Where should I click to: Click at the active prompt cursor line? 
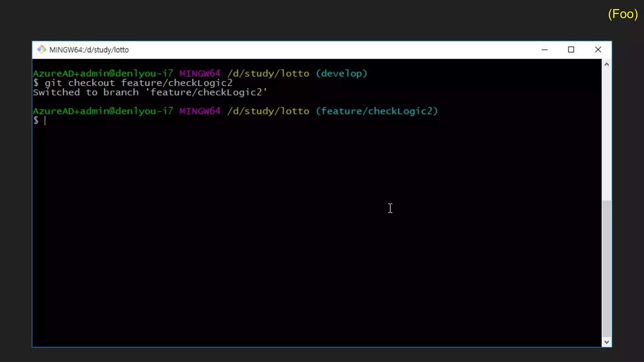[45, 121]
